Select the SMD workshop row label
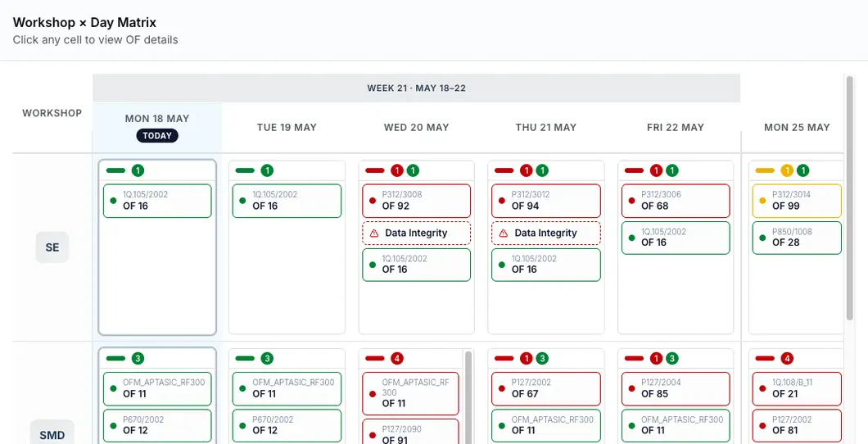Screen dimensions: 868x444 pos(52,435)
